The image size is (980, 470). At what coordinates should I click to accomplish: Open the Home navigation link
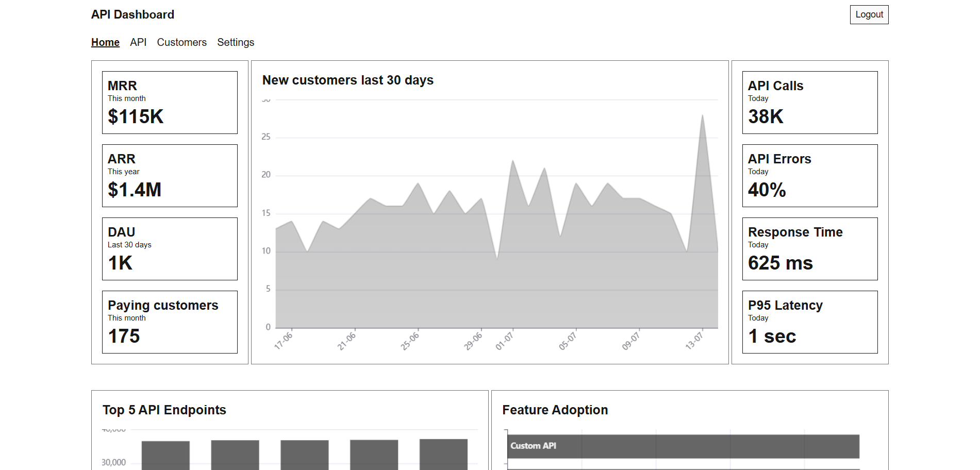(x=105, y=42)
